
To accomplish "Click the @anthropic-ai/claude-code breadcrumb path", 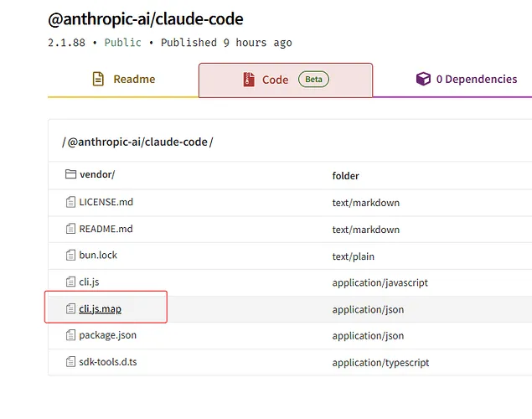I will (x=137, y=142).
